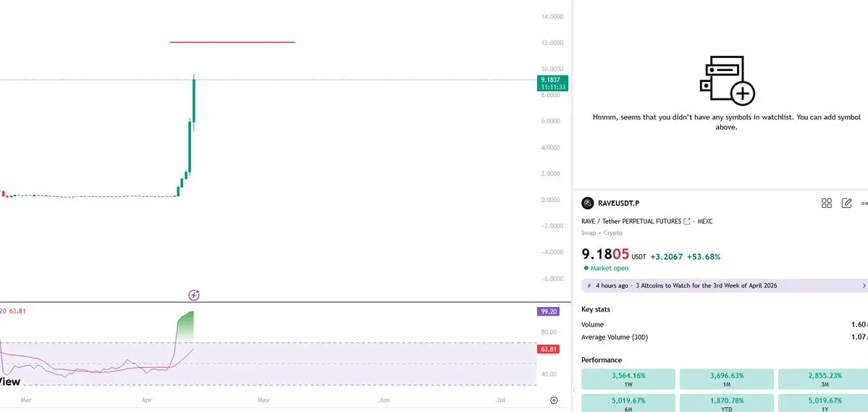Click the red 63.81 RSI legend value
868x412 pixels.
(17, 311)
